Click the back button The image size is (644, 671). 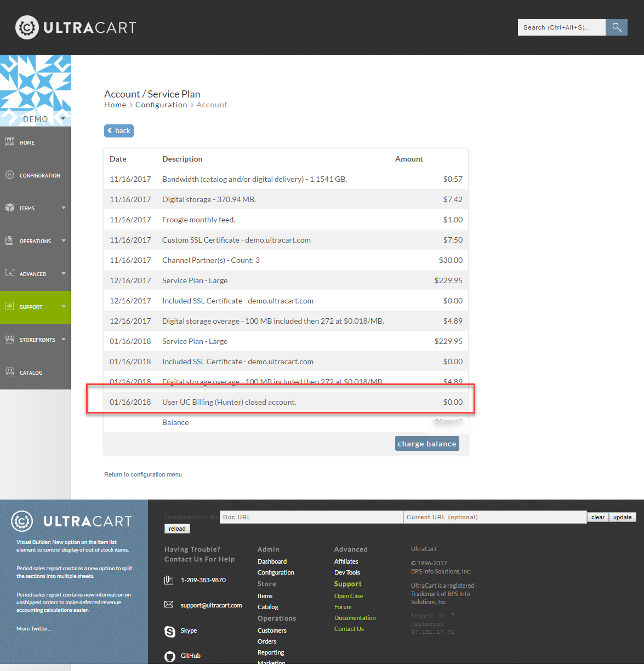point(119,131)
